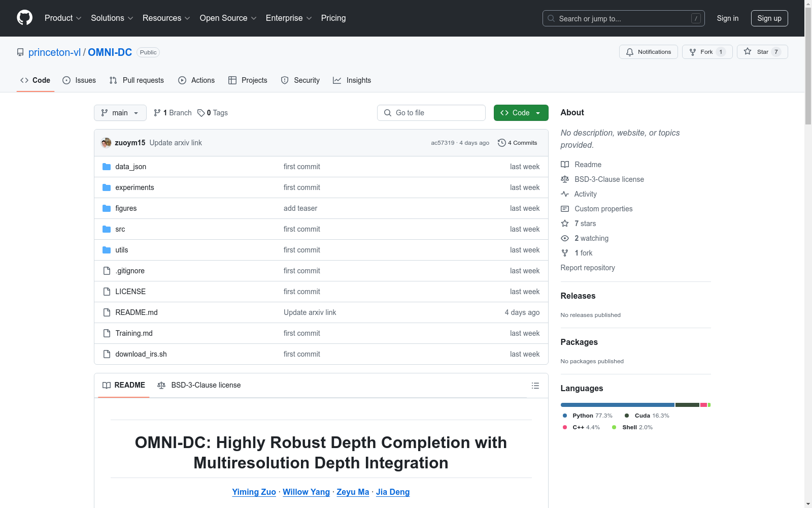Click the eye icon beside 2 watching

click(565, 238)
